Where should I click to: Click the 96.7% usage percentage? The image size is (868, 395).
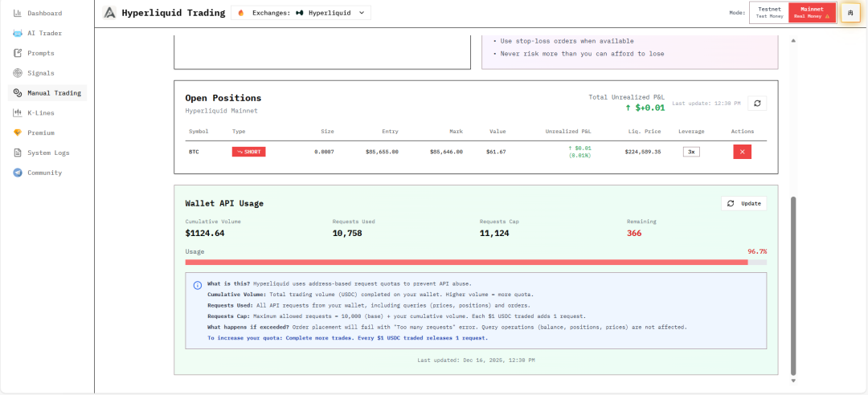pyautogui.click(x=757, y=251)
